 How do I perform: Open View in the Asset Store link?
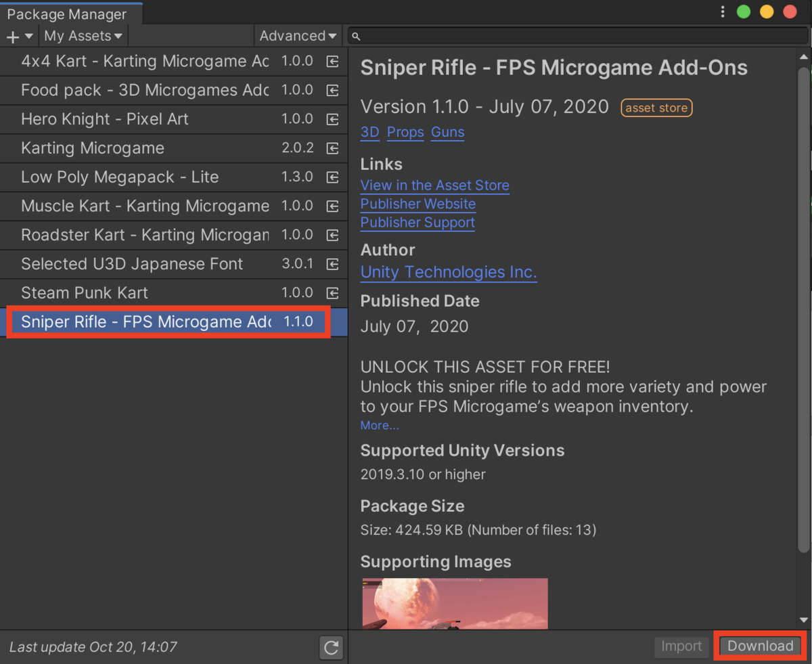(435, 185)
